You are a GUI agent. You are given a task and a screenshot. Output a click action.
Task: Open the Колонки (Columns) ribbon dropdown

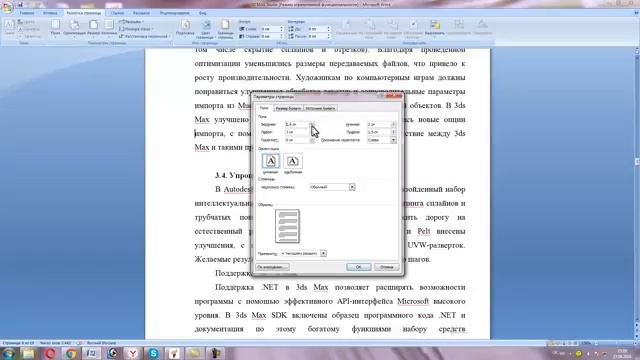click(x=109, y=28)
